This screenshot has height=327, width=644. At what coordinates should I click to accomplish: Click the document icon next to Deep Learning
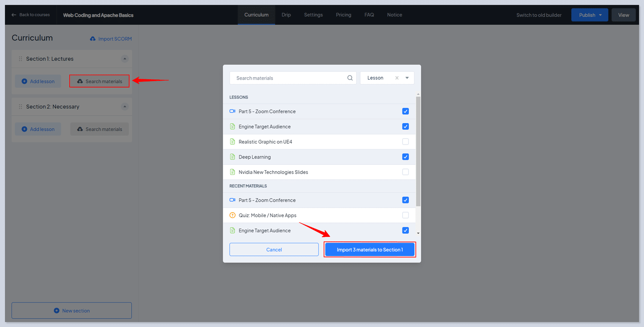pyautogui.click(x=232, y=156)
